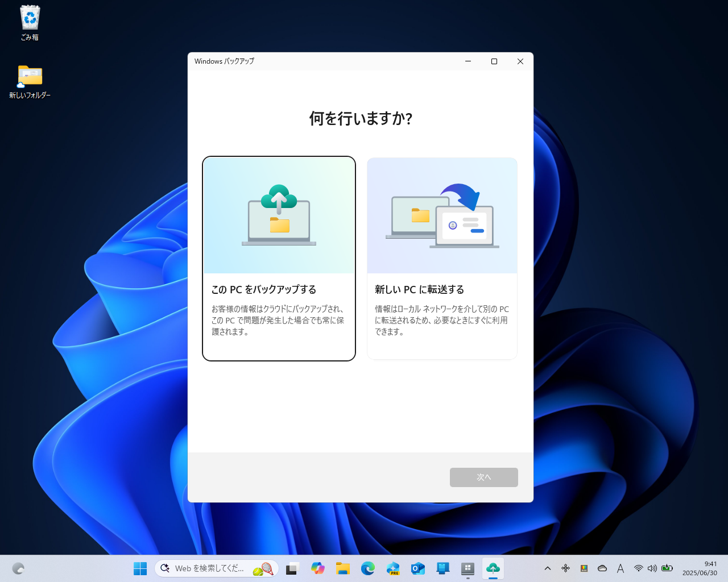Click inside the Web search box
Viewport: 728px width, 582px height.
pos(210,568)
